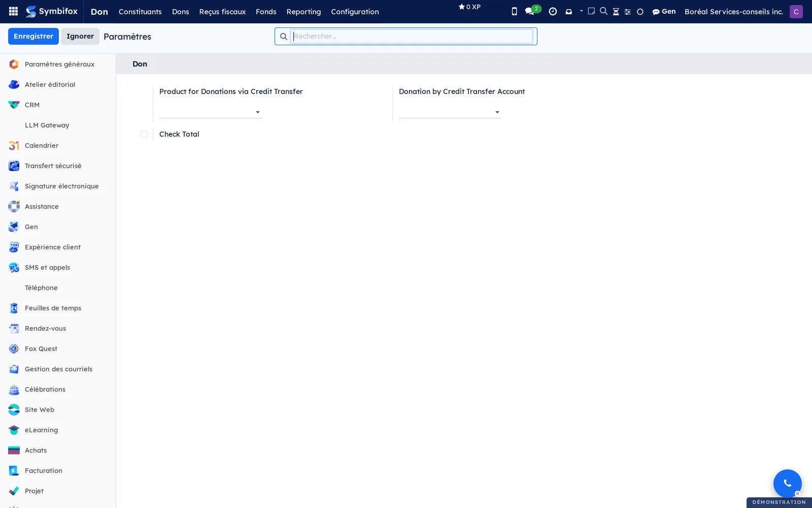Click the Enregistrer button

(x=33, y=36)
